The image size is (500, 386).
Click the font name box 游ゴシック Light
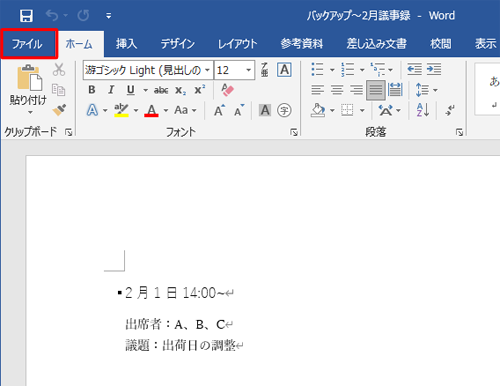click(143, 70)
